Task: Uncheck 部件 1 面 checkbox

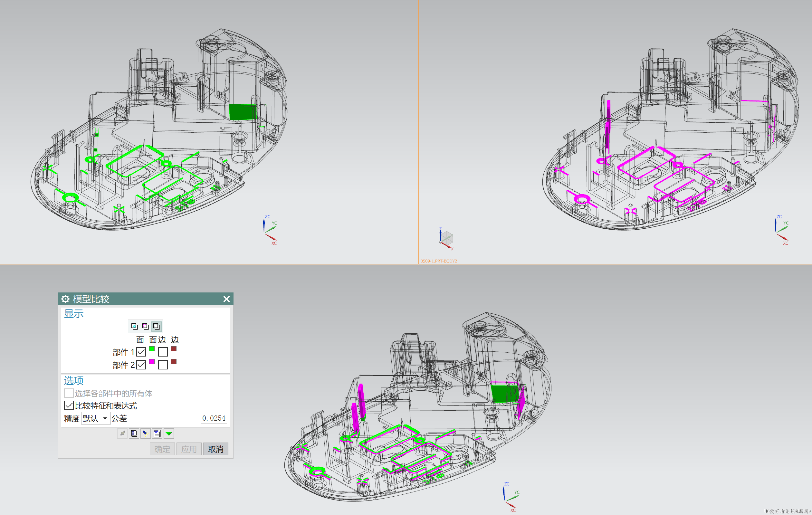Action: click(x=141, y=352)
